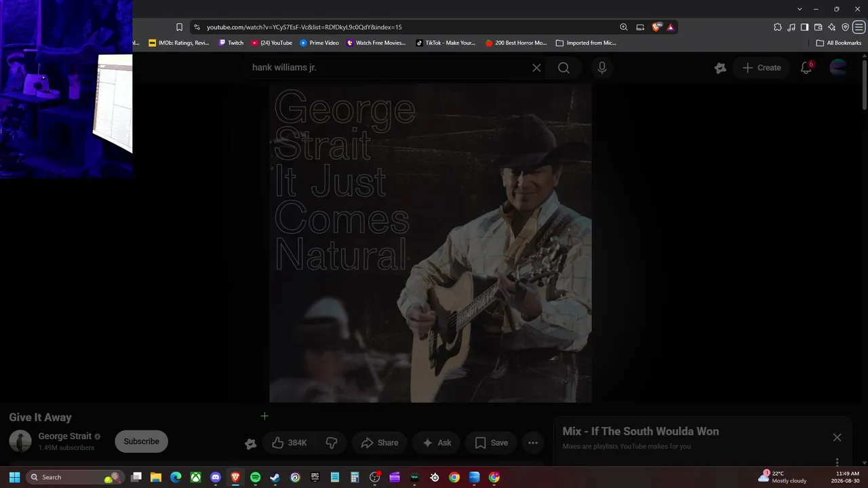Subscribe to the George Strait channel

(x=141, y=441)
